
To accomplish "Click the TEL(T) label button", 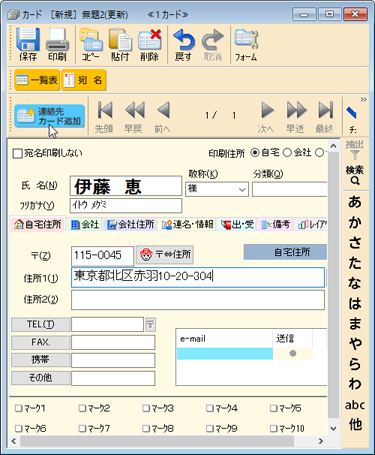I will pyautogui.click(x=41, y=324).
